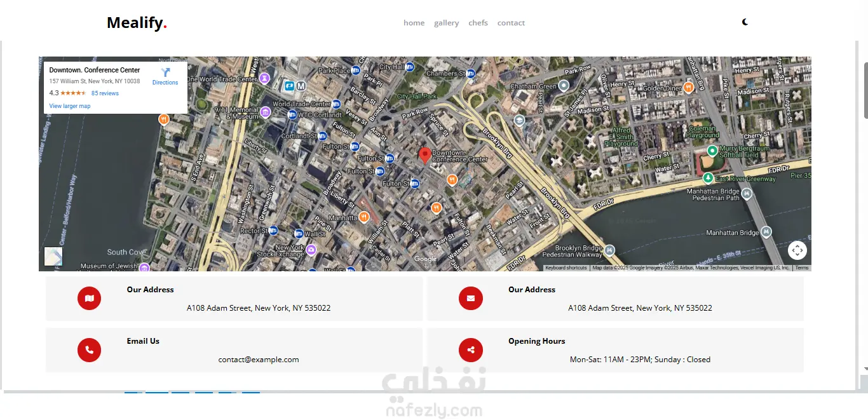Click the Chambers St subway marker
The height and width of the screenshot is (420, 868).
[x=470, y=74]
